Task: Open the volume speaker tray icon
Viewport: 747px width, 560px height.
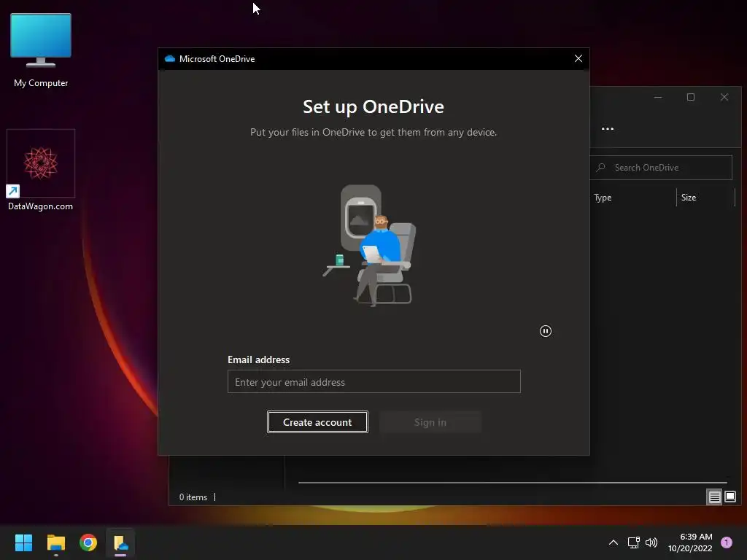Action: point(651,542)
